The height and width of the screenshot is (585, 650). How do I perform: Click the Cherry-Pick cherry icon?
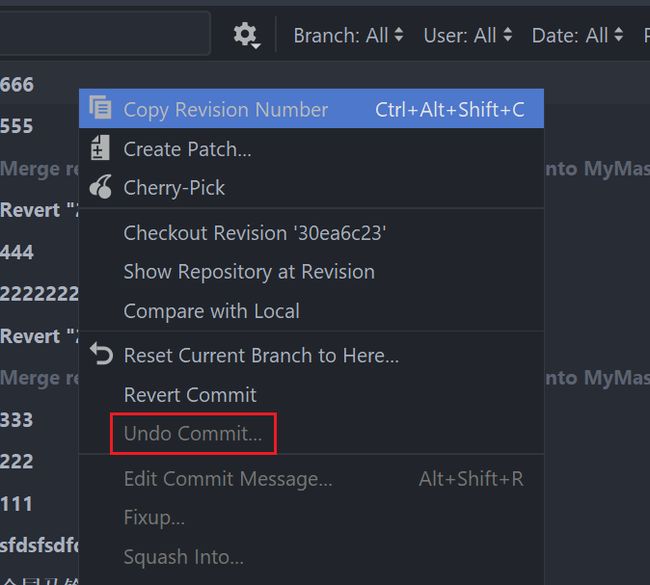click(x=101, y=187)
